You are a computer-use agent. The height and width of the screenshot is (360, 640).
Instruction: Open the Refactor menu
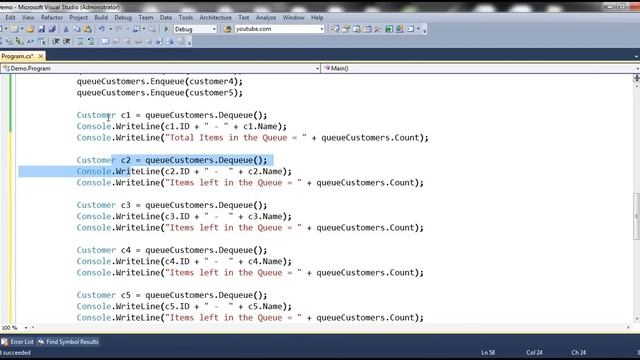[x=52, y=18]
